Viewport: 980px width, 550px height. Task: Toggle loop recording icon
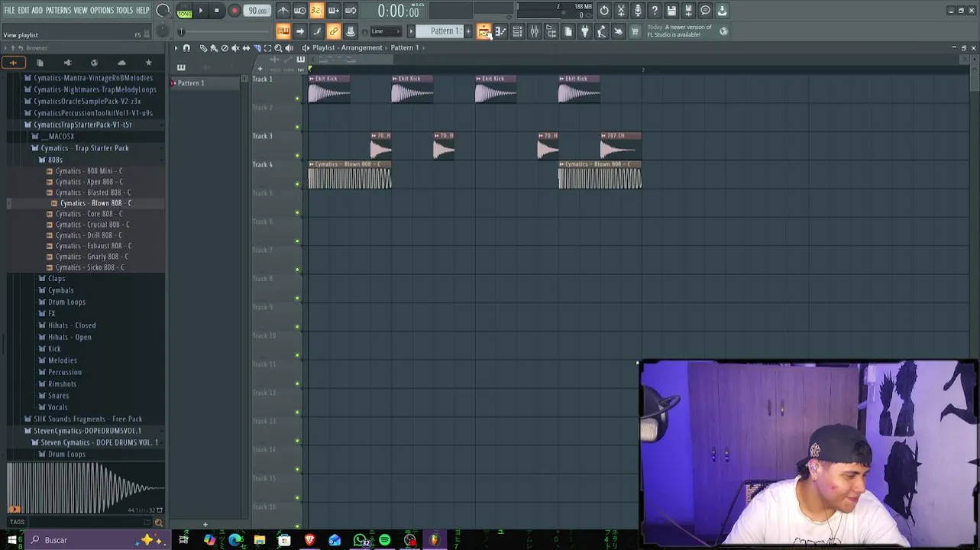[x=351, y=11]
